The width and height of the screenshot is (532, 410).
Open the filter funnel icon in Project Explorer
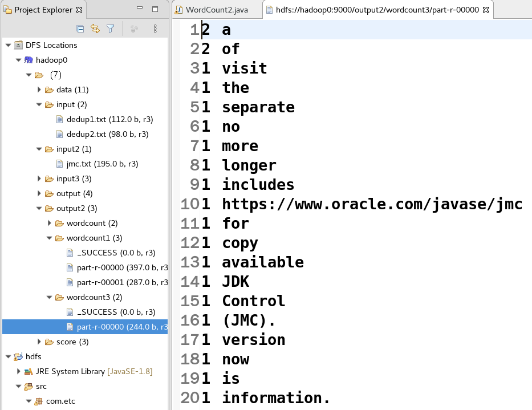[x=110, y=29]
